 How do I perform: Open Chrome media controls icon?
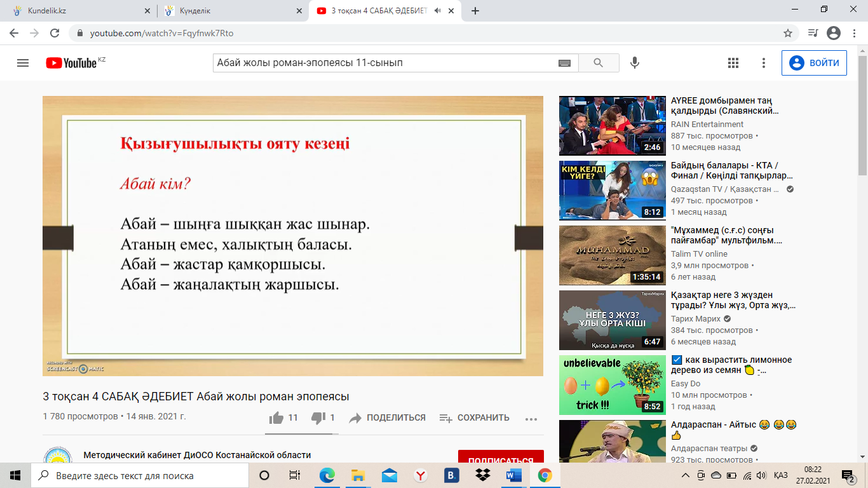pyautogui.click(x=813, y=33)
